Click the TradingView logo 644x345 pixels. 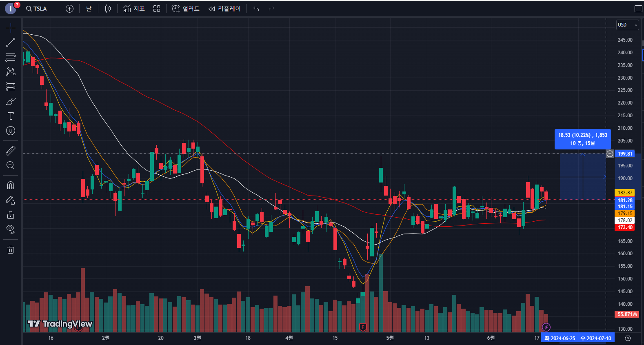[60, 324]
